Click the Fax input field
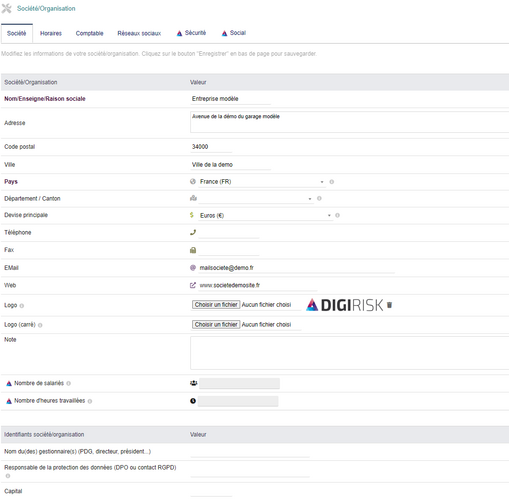 pos(229,250)
